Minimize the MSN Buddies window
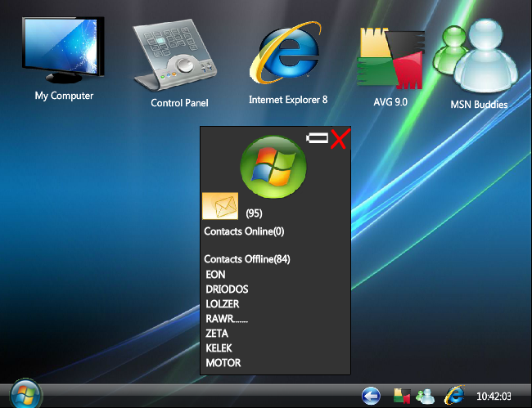The height and width of the screenshot is (408, 532). point(318,138)
